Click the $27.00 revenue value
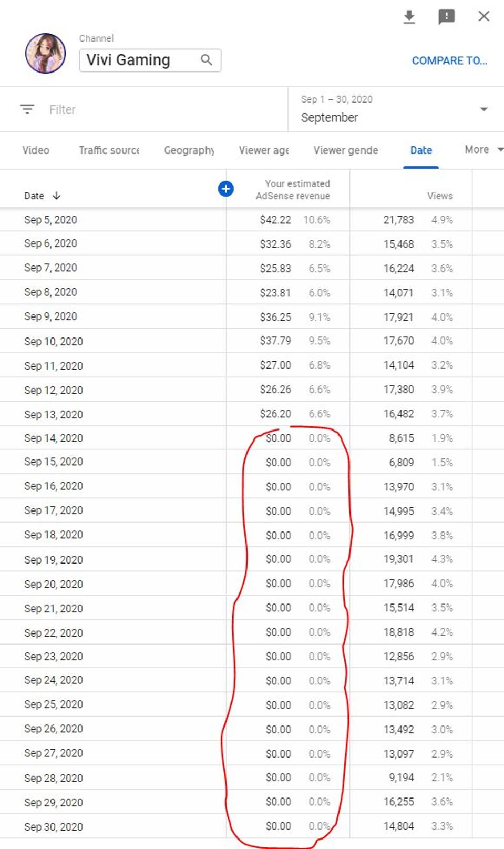The image size is (504, 849). pyautogui.click(x=275, y=365)
